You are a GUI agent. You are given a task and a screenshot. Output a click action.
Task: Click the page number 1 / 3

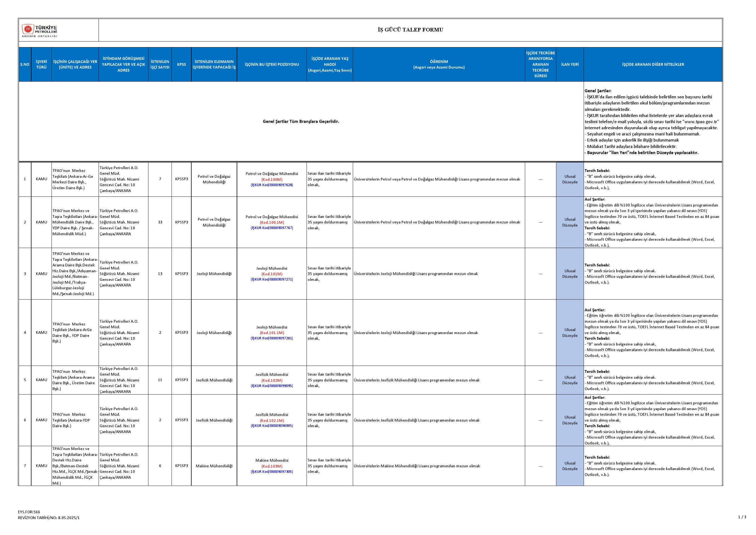tap(742, 517)
